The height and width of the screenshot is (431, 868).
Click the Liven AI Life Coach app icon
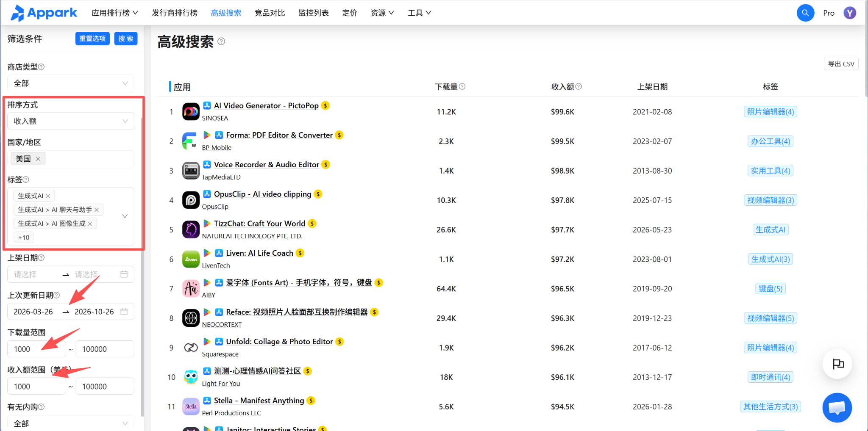pos(191,259)
